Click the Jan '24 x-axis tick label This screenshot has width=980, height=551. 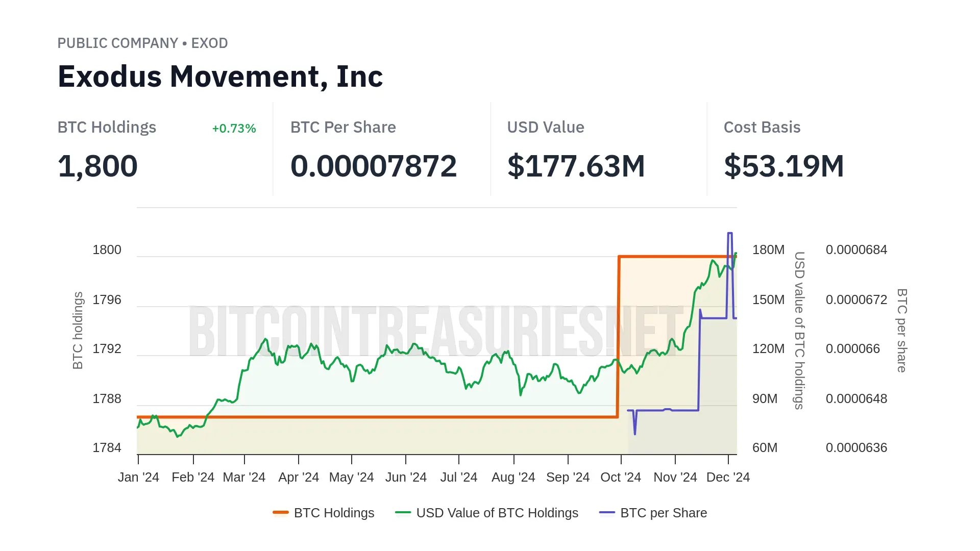pos(138,477)
